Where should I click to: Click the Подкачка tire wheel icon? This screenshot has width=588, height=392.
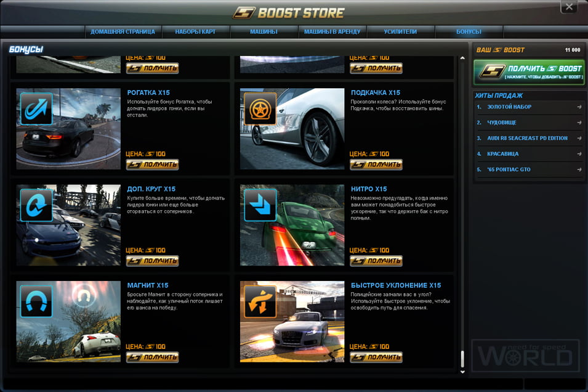[x=260, y=108]
